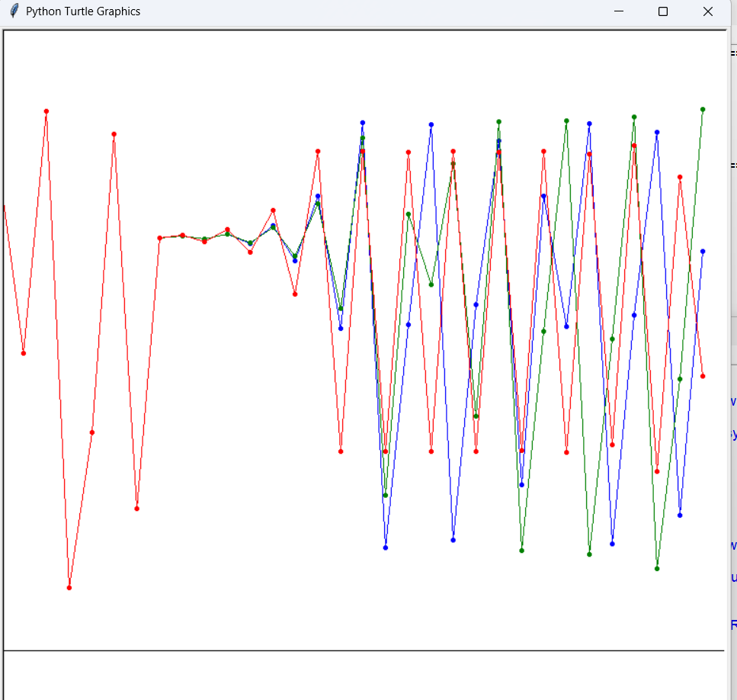The width and height of the screenshot is (737, 700).
Task: Click the red dot where green line begins
Action: pos(160,238)
